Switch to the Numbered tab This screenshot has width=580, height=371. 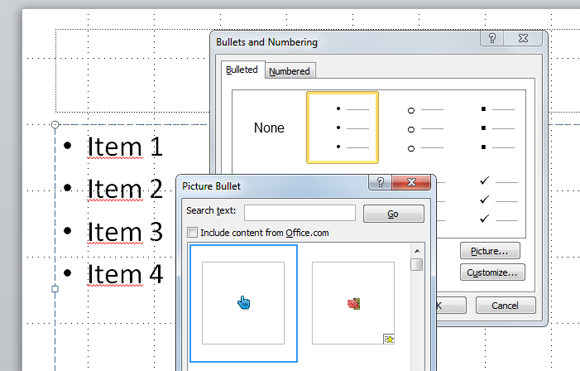click(290, 71)
